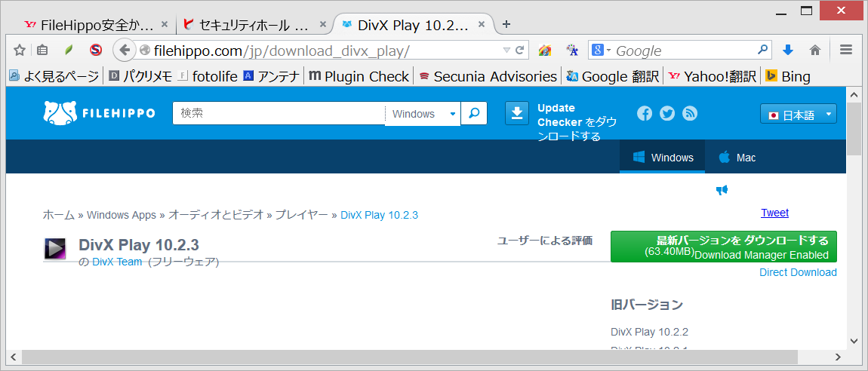Open old version DivX Play 10.2.2
This screenshot has height=371, width=868.
pos(649,332)
